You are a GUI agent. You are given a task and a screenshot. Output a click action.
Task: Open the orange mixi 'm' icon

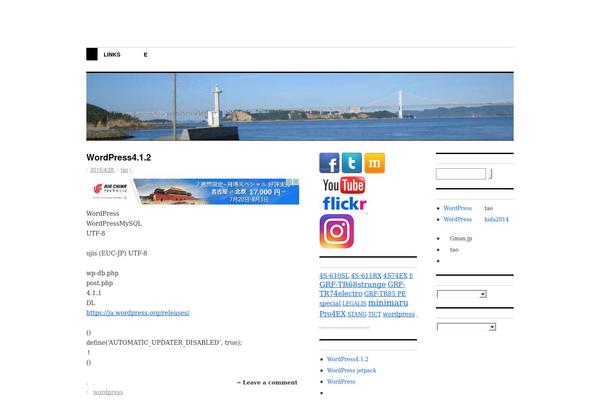[375, 163]
